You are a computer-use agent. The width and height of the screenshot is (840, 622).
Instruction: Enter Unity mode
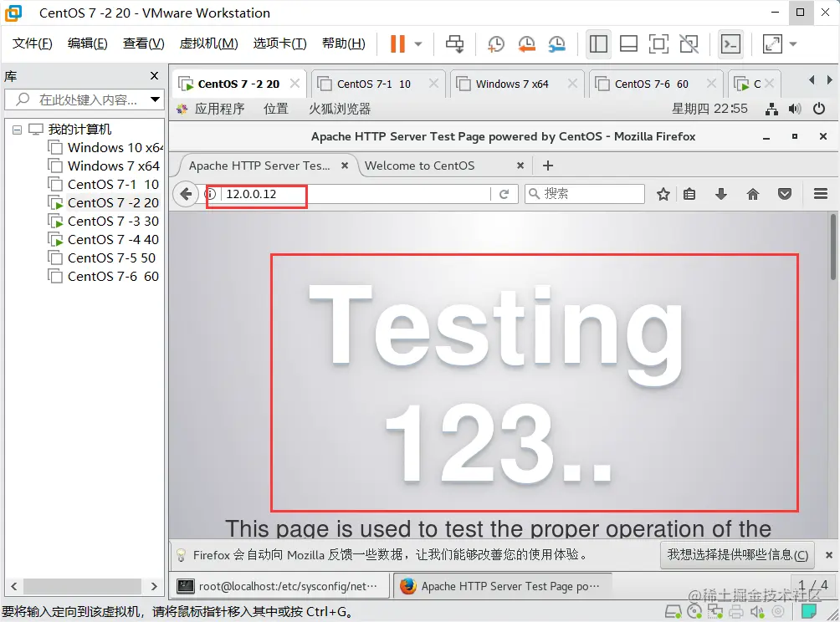689,43
